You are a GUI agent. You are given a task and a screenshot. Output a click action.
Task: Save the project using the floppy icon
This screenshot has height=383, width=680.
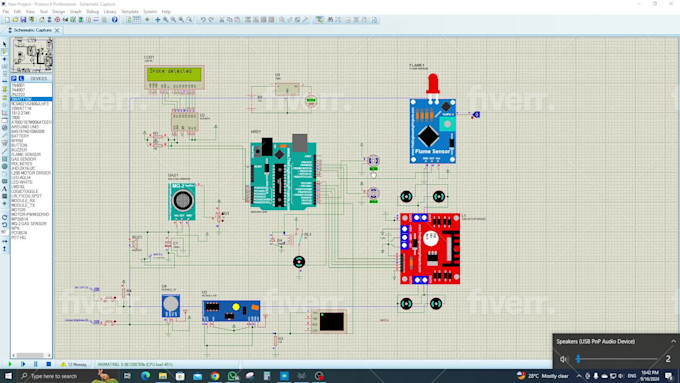(x=23, y=20)
